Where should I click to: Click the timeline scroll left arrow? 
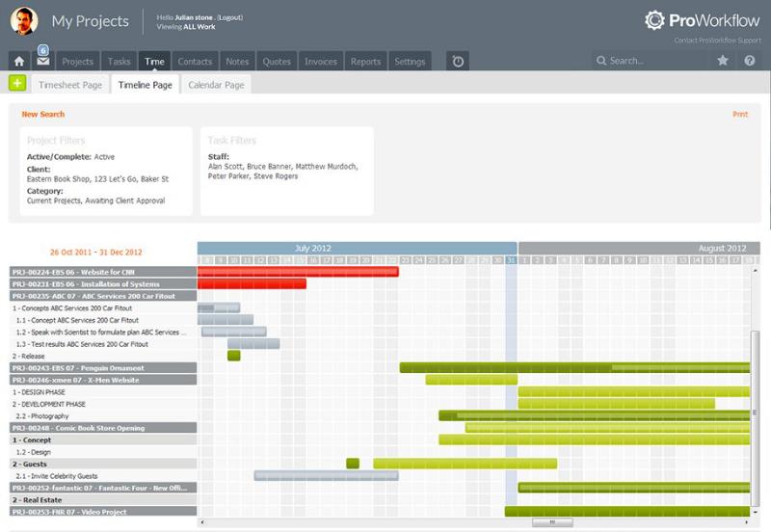click(202, 522)
